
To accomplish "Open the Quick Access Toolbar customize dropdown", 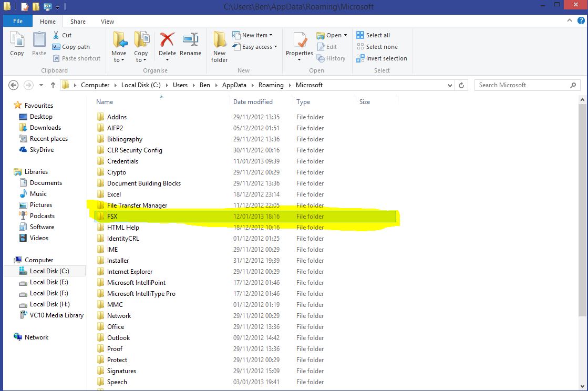I will click(x=57, y=7).
